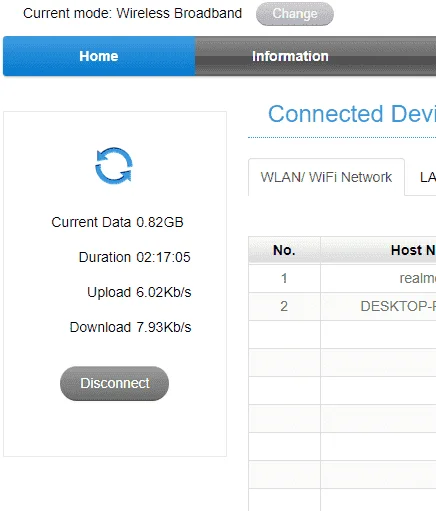Click the Current Data 0.82GB text

coord(117,222)
